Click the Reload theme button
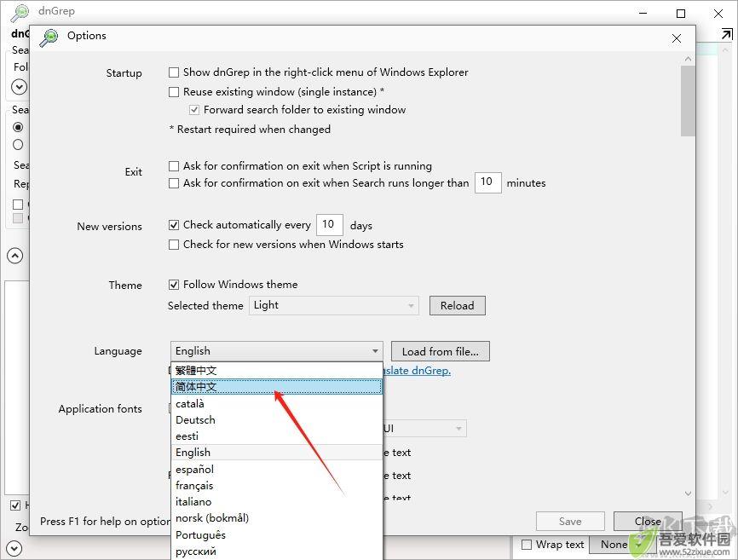 click(457, 305)
